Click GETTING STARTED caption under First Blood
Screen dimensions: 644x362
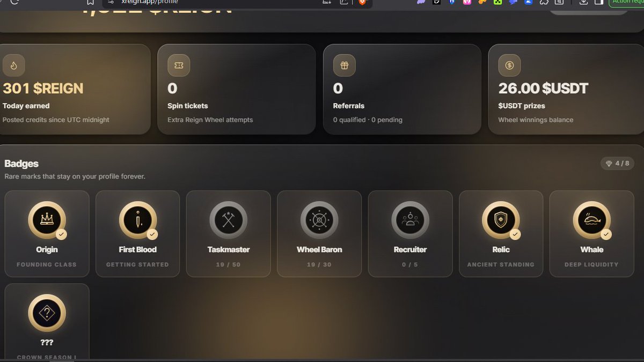(137, 264)
